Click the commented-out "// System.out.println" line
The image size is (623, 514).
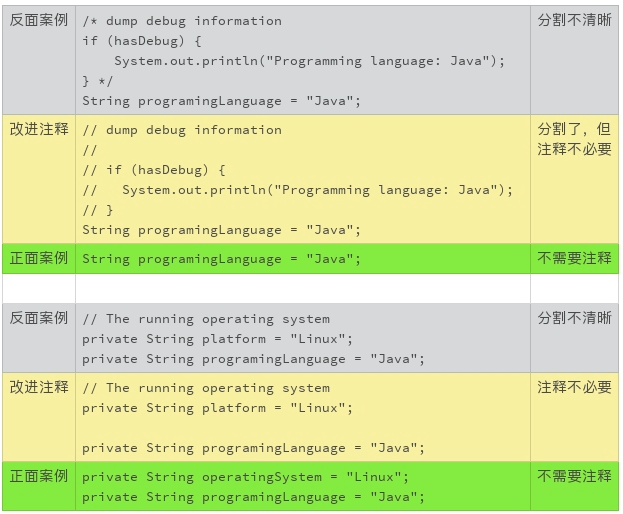(x=297, y=190)
